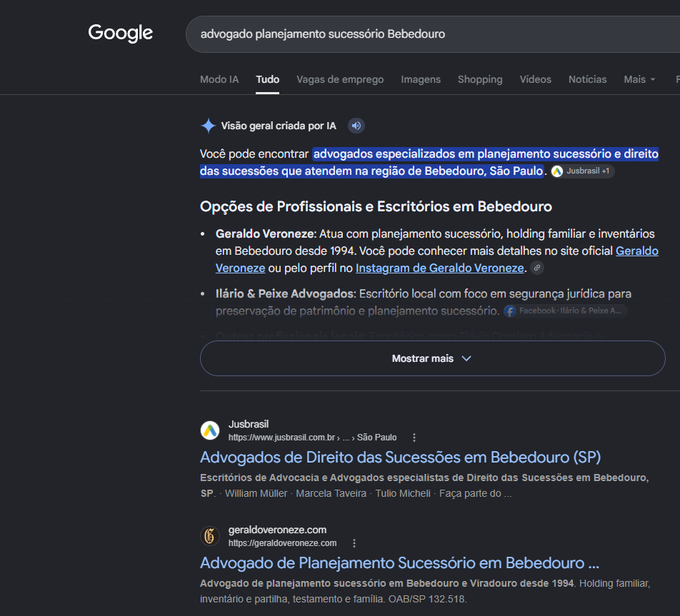Expand the overview with Mostrar mais
This screenshot has height=616, width=680.
432,358
